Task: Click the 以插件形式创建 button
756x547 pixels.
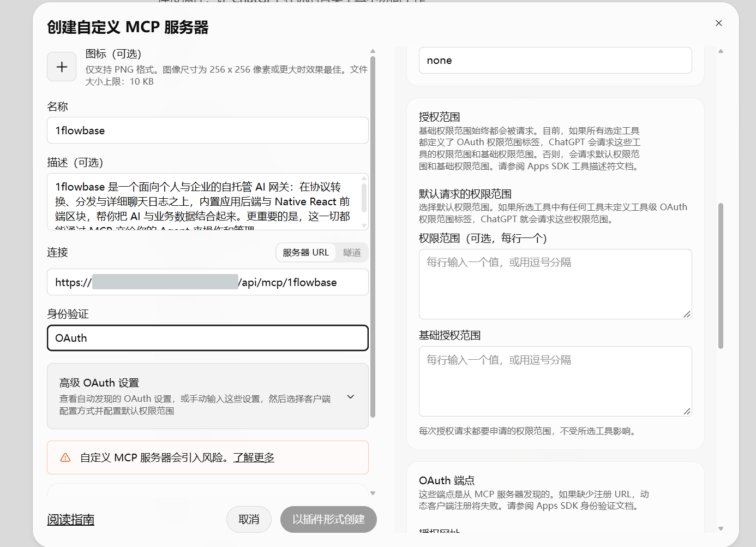Action: (x=328, y=519)
